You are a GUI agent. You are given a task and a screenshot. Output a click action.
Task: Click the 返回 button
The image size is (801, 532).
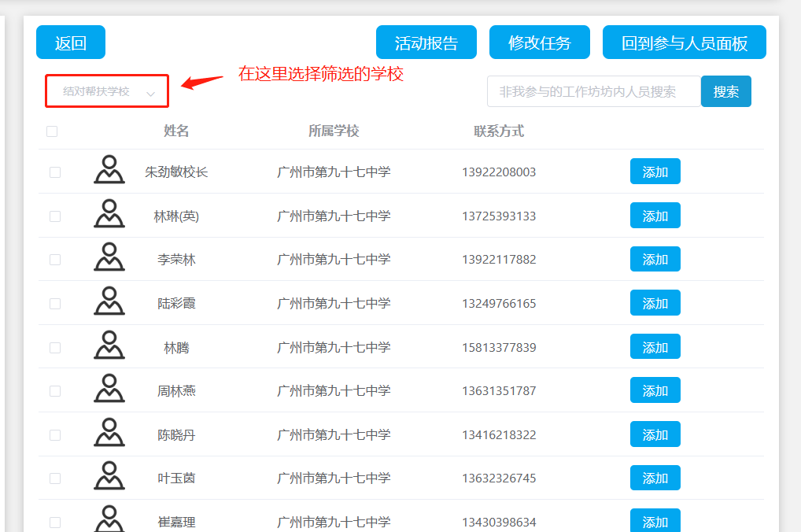tap(71, 42)
